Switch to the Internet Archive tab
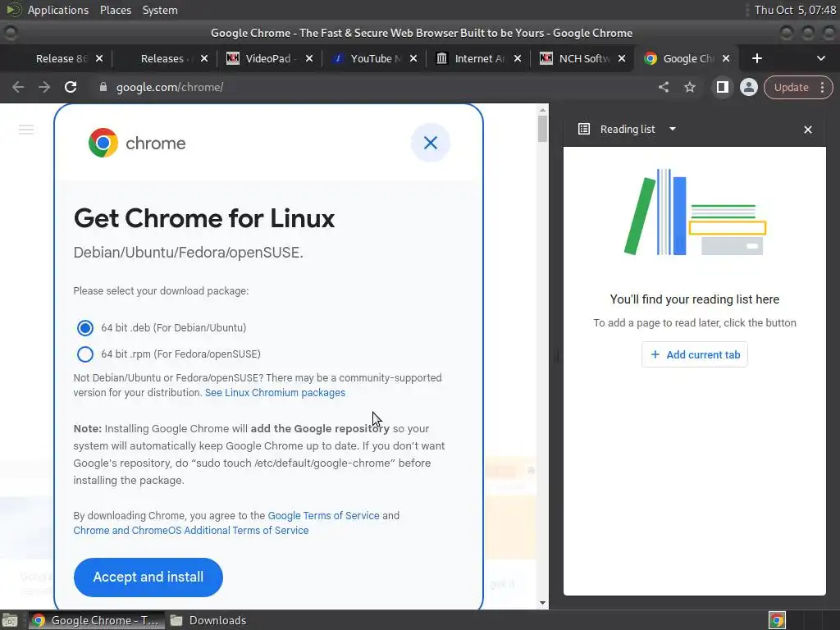 click(479, 58)
